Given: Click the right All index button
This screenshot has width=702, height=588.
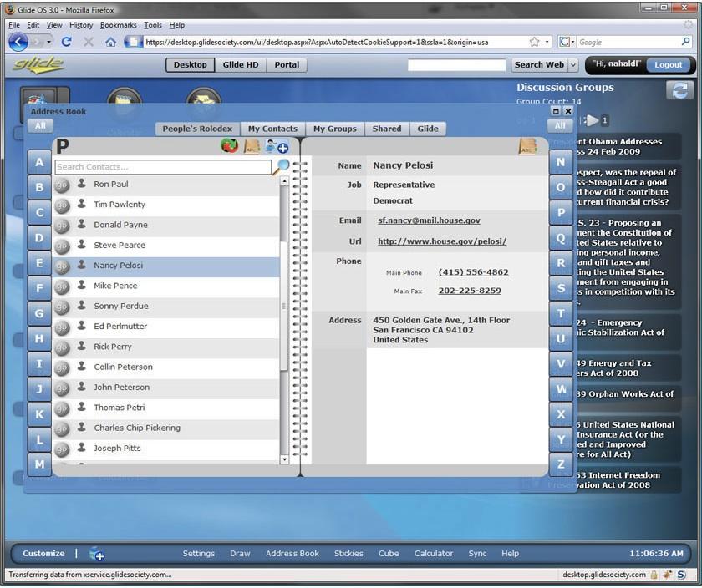Looking at the screenshot, I should pos(560,126).
